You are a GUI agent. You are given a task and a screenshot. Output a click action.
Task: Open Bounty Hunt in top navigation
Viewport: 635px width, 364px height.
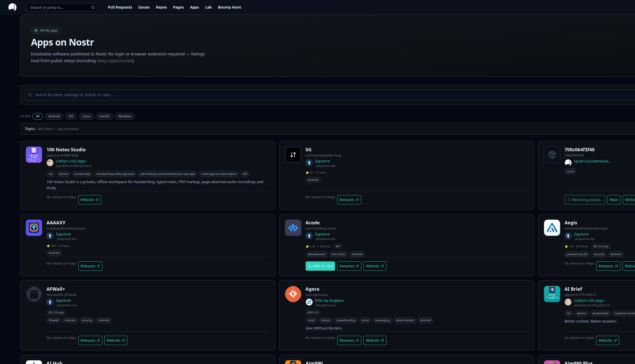coord(229,7)
